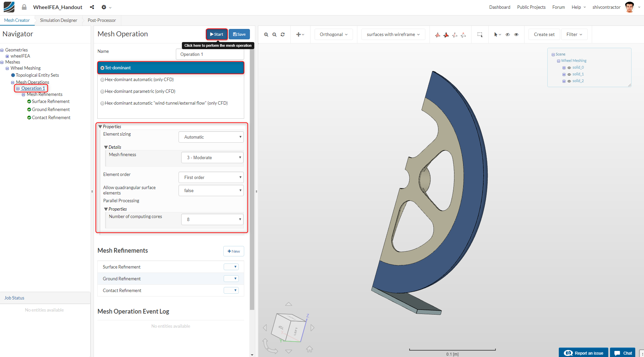Open the move/pan arrows tool dropdown
Viewport: 644px width, 357px height.
click(300, 34)
